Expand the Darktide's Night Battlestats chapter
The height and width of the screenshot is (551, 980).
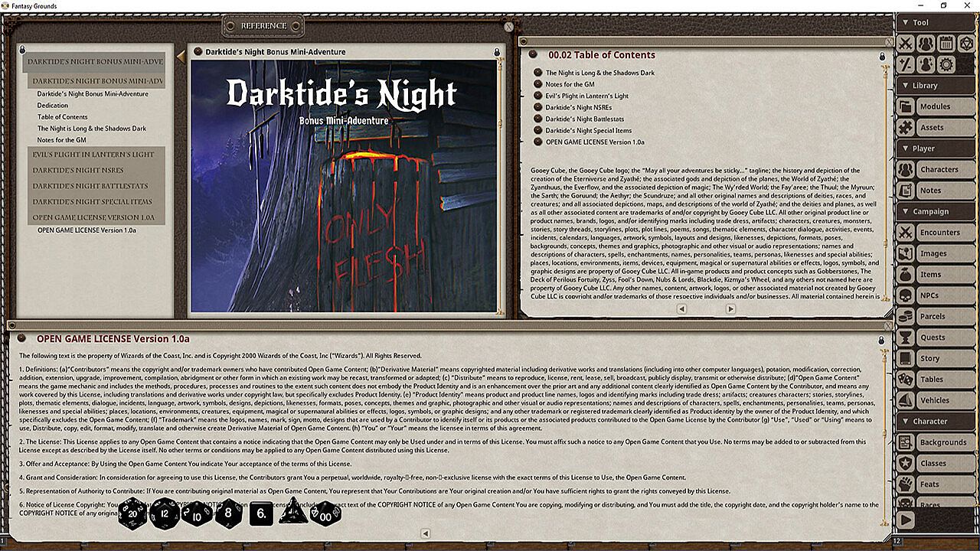coord(96,186)
